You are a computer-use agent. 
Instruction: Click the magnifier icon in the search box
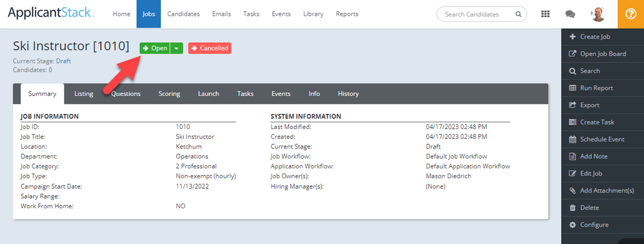coord(518,14)
